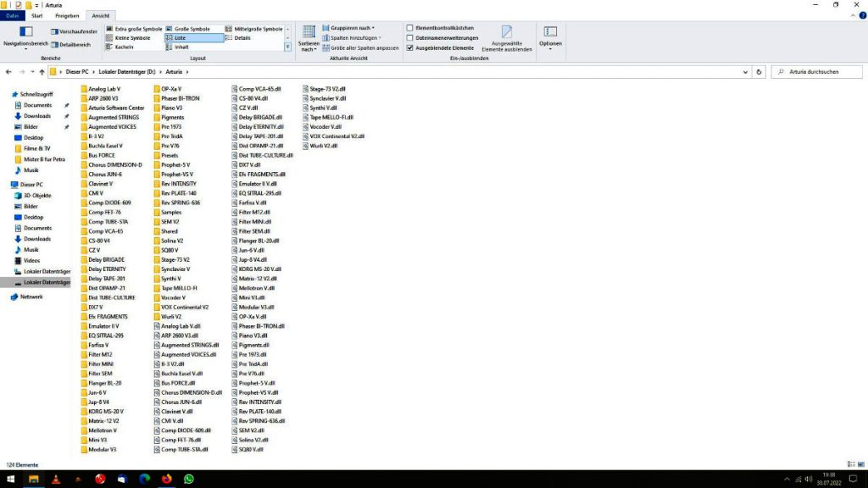Open the Windows Start menu

tap(10, 480)
